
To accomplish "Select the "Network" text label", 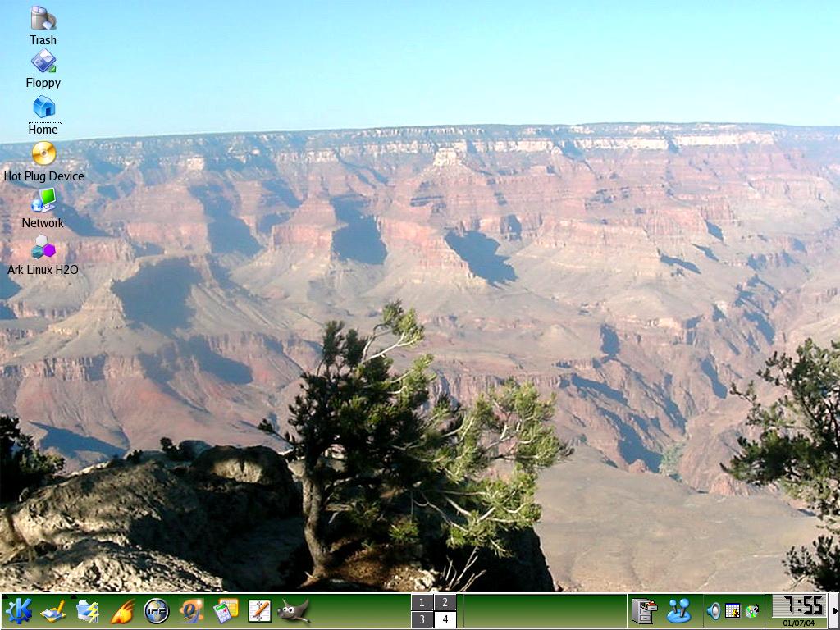I will point(43,223).
